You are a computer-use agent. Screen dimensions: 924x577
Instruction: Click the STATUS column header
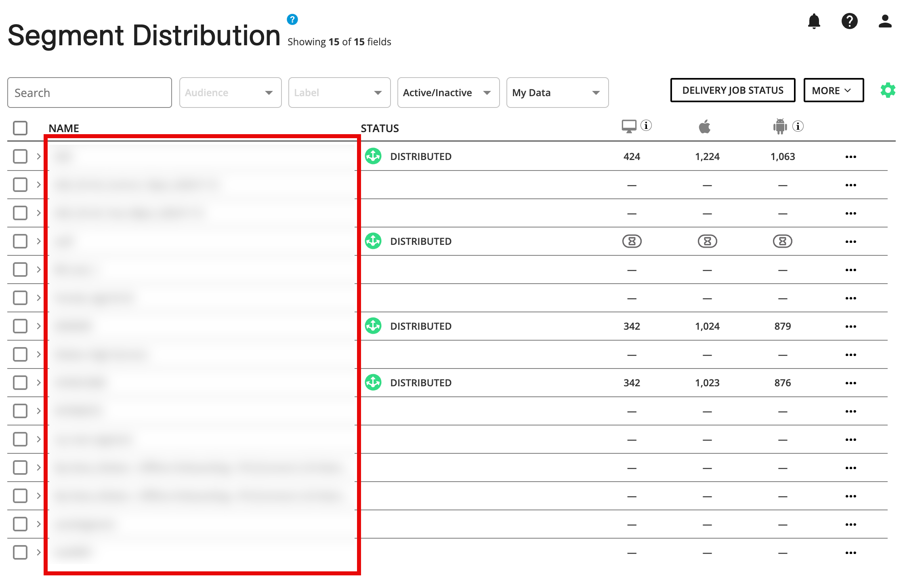(380, 128)
